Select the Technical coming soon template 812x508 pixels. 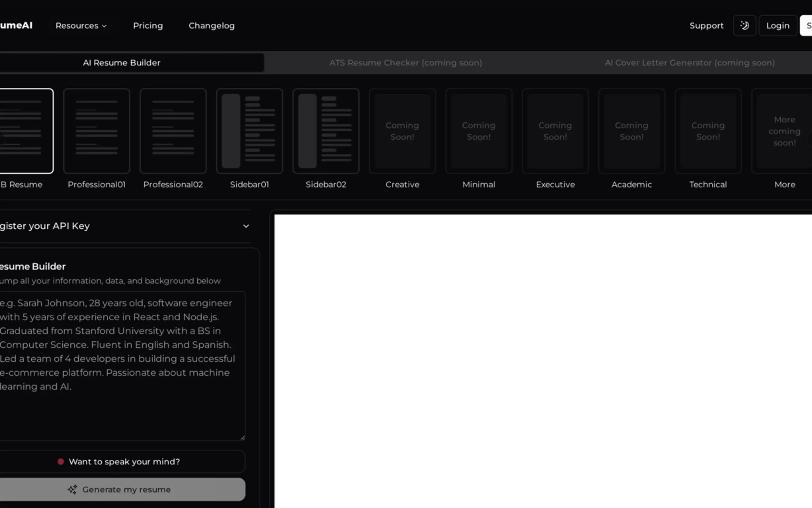coord(708,131)
